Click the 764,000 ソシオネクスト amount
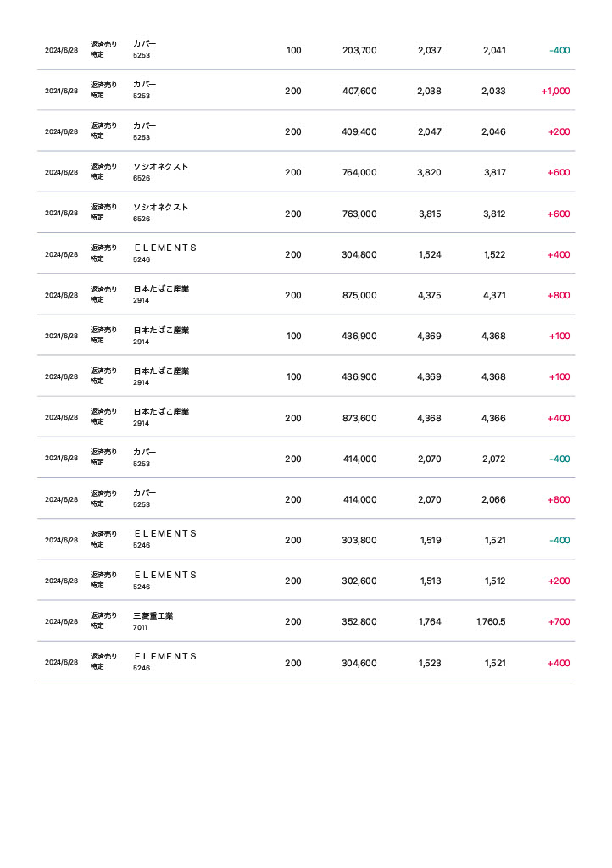This screenshot has width=612, height=868. coord(359,173)
